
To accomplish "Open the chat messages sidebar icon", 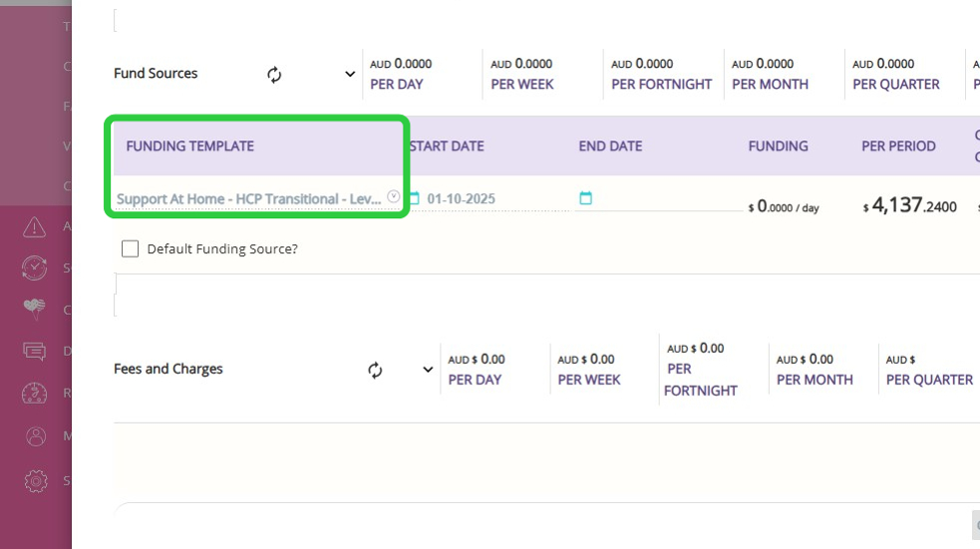I will tap(35, 351).
